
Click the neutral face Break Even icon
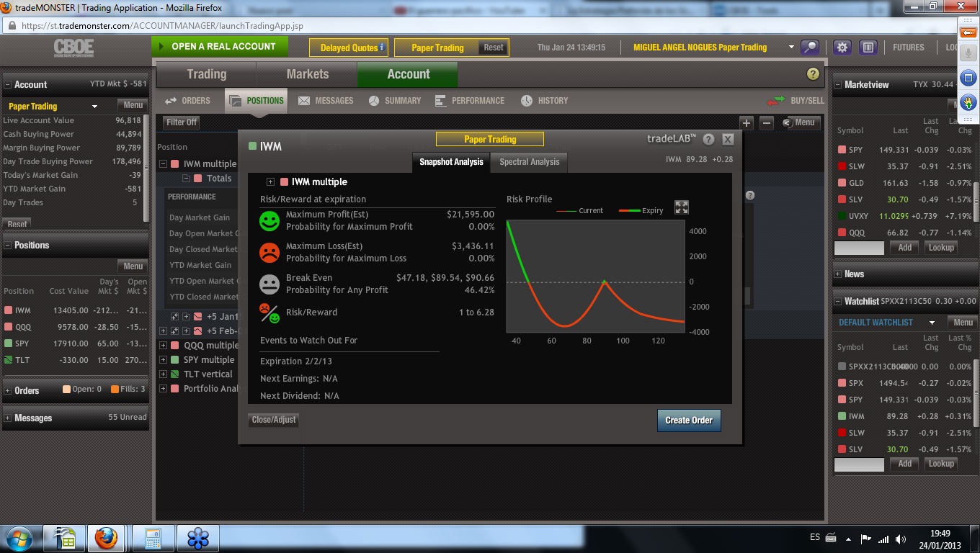[269, 284]
